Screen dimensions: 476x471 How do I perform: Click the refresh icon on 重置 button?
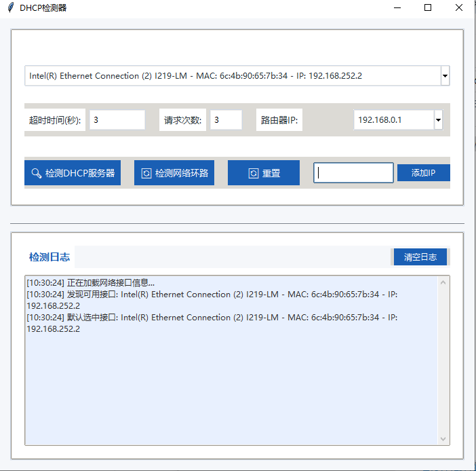click(254, 173)
